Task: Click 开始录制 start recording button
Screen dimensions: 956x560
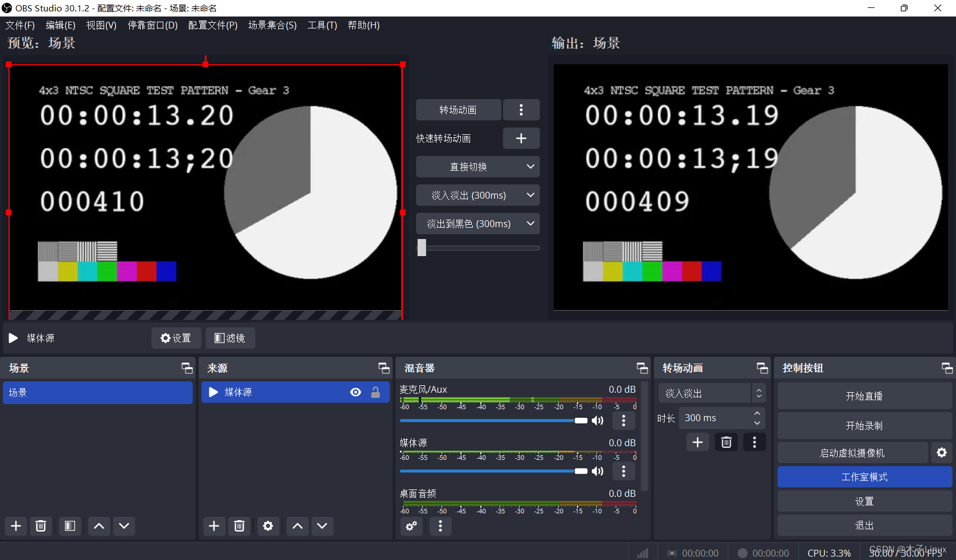Action: point(864,426)
